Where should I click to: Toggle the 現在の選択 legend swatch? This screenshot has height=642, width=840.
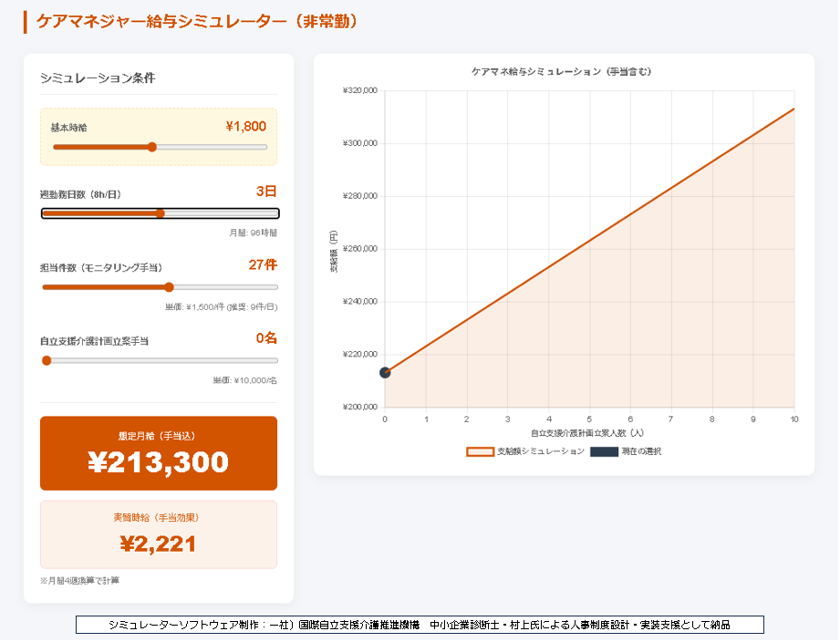point(604,451)
